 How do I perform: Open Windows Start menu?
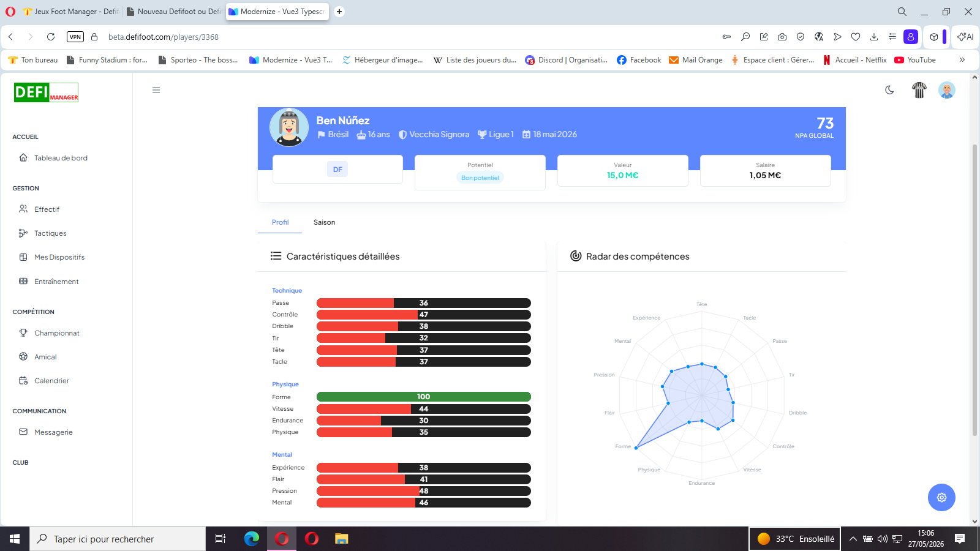[x=15, y=539]
